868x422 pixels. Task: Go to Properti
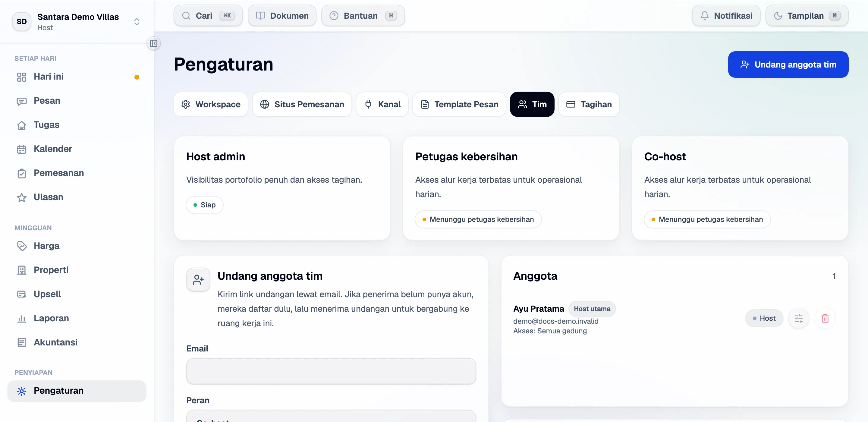click(x=77, y=270)
